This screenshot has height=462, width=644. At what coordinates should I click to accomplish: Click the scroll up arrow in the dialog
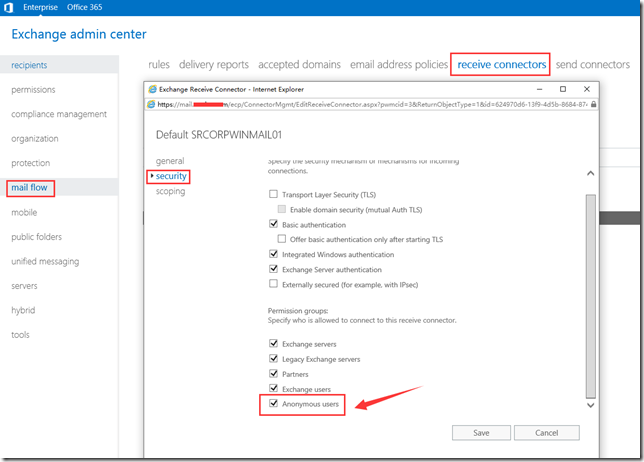tap(591, 173)
